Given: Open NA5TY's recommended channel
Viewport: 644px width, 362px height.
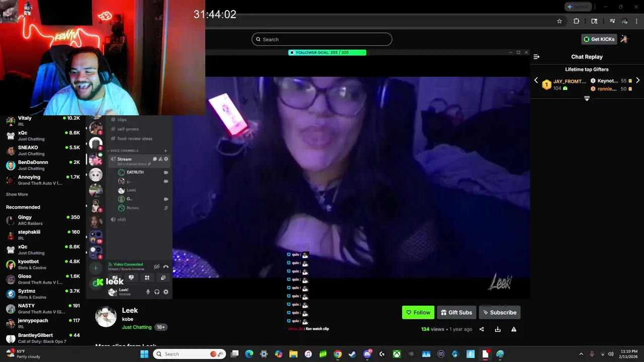Looking at the screenshot, I should click(x=43, y=308).
